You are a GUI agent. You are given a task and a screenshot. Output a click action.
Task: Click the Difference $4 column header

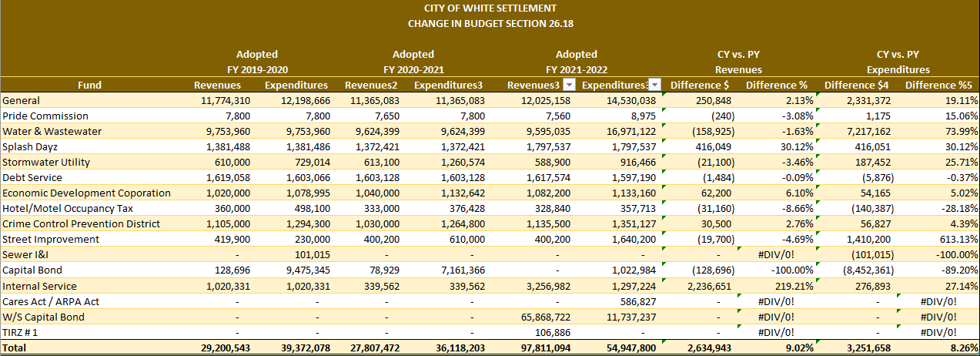[x=856, y=85]
